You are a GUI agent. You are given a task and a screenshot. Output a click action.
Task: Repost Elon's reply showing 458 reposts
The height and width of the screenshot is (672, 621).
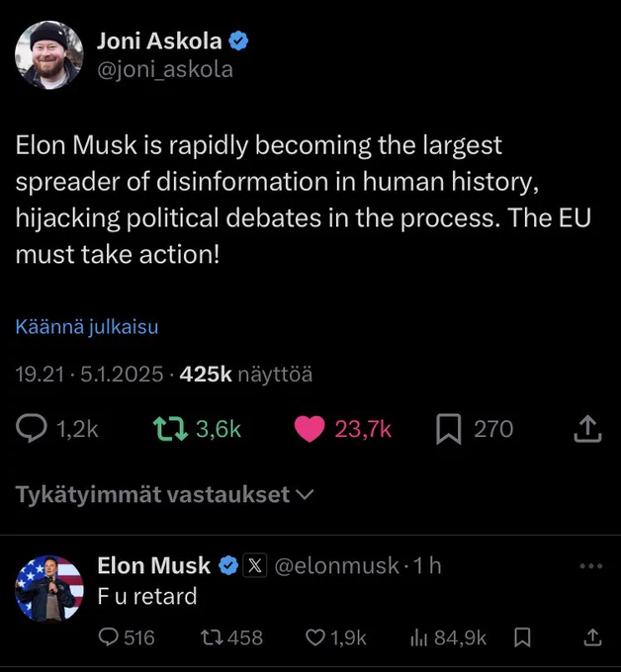(x=213, y=637)
